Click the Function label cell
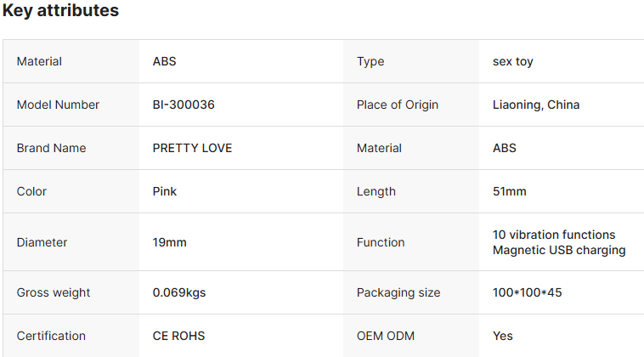Screen dimensions: 644x357 (381, 242)
